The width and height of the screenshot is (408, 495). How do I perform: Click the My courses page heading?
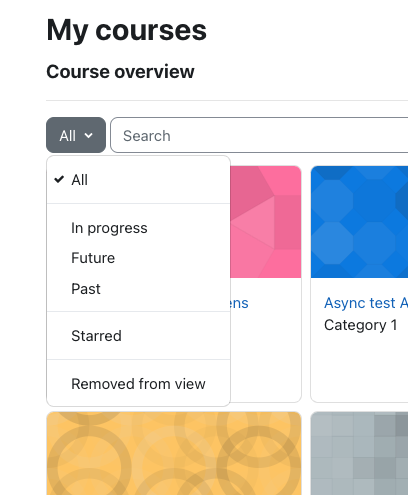point(127,30)
